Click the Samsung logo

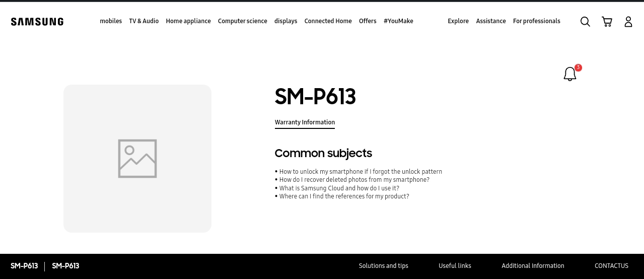point(37,22)
